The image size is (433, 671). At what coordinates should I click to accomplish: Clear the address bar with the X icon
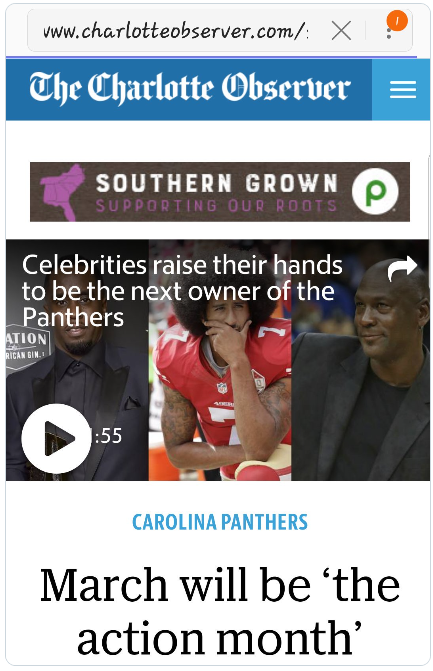341,31
